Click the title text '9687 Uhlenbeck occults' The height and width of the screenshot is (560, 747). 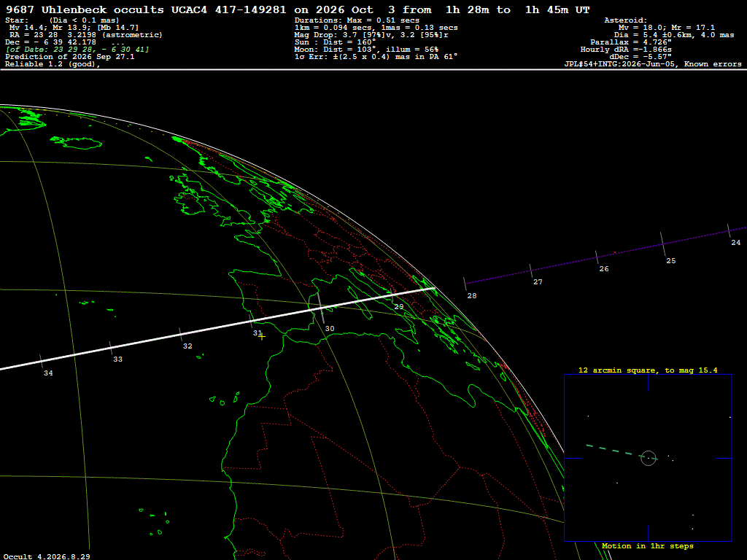coord(85,10)
